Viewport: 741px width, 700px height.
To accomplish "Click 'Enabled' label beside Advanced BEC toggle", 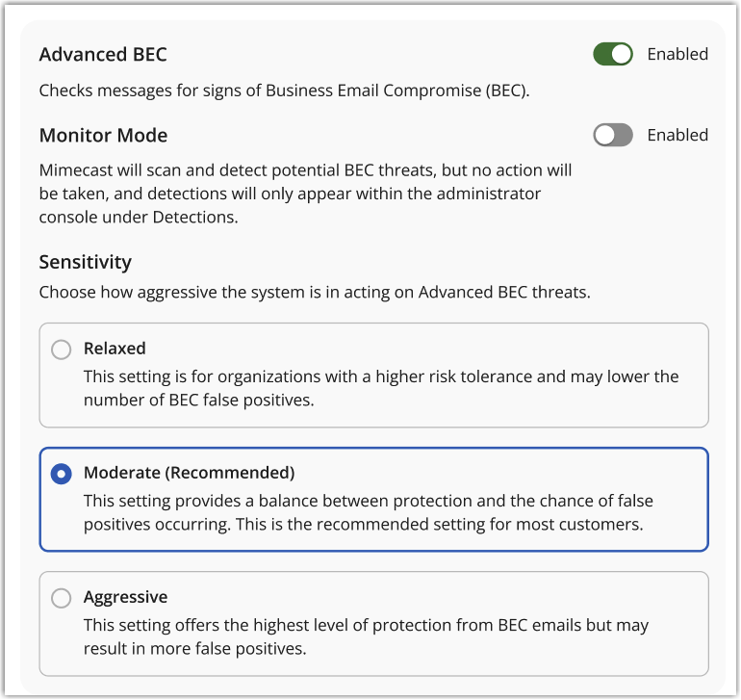I will pyautogui.click(x=677, y=54).
